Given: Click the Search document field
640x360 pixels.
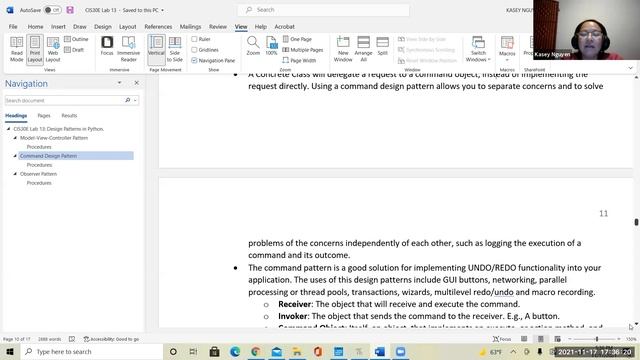Looking at the screenshot, I should pos(64,100).
